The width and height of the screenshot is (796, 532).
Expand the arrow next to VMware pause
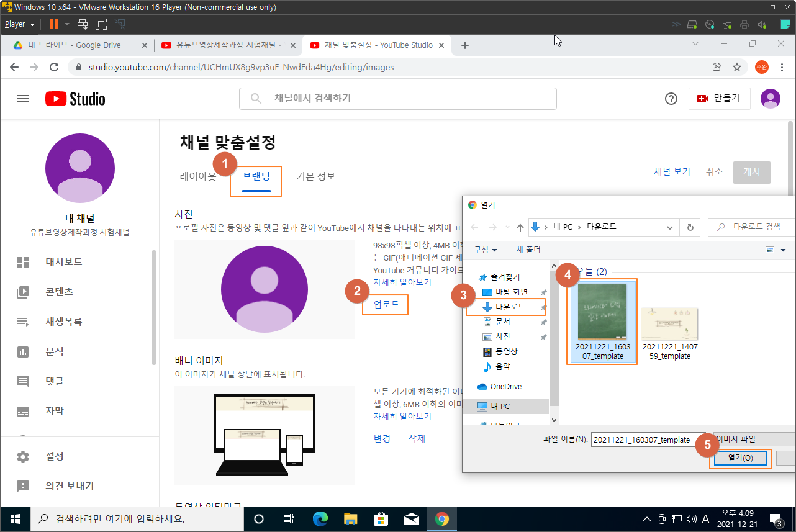pos(66,24)
